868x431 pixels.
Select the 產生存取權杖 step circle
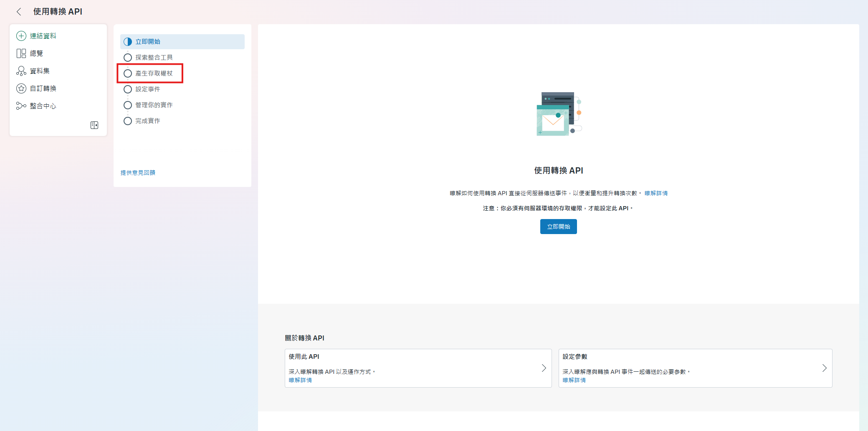click(x=128, y=73)
